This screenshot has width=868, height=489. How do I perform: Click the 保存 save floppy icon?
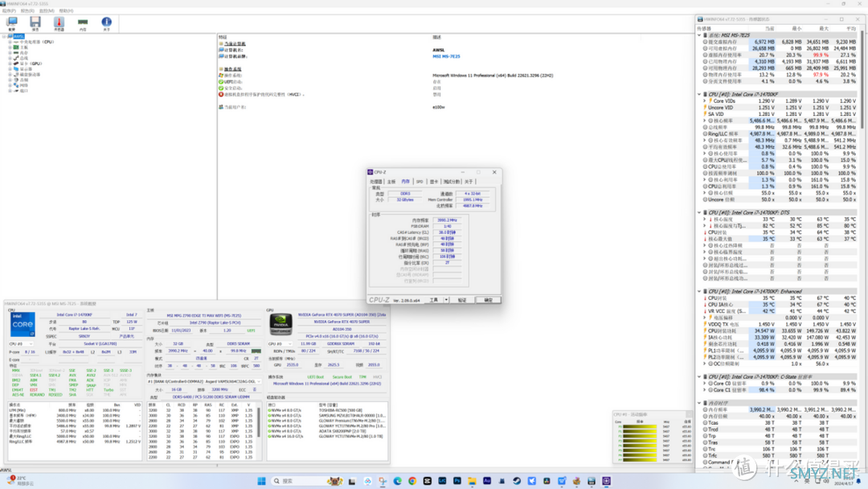[x=35, y=23]
